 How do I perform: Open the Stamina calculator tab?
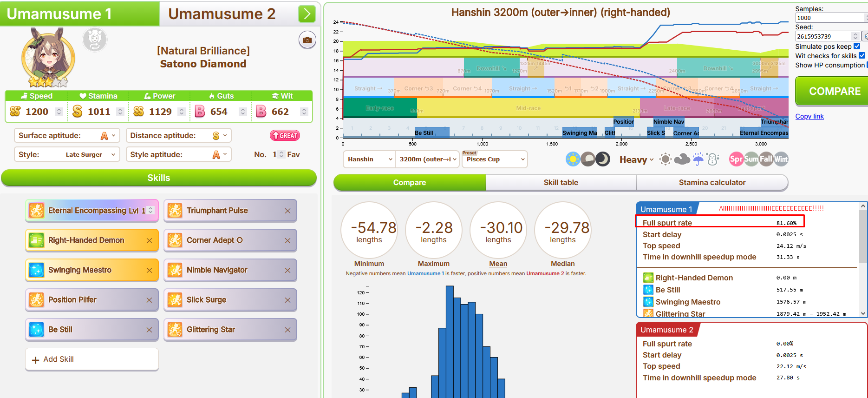point(712,182)
